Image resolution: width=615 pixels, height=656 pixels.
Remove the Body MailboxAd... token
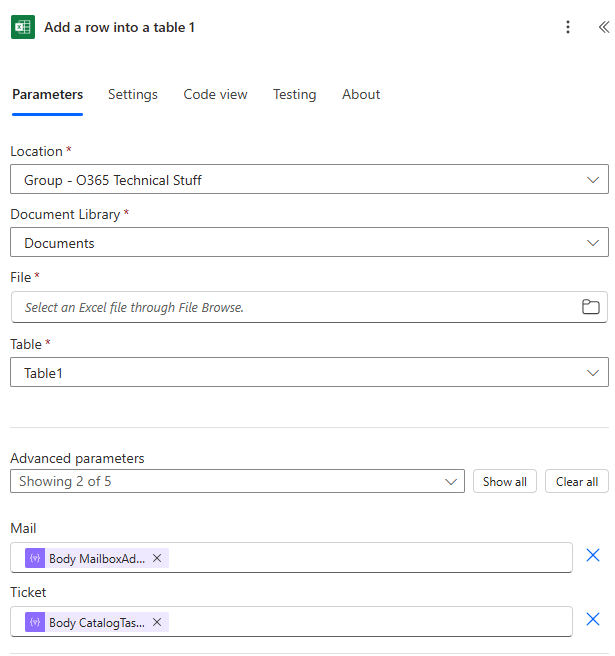pyautogui.click(x=157, y=558)
